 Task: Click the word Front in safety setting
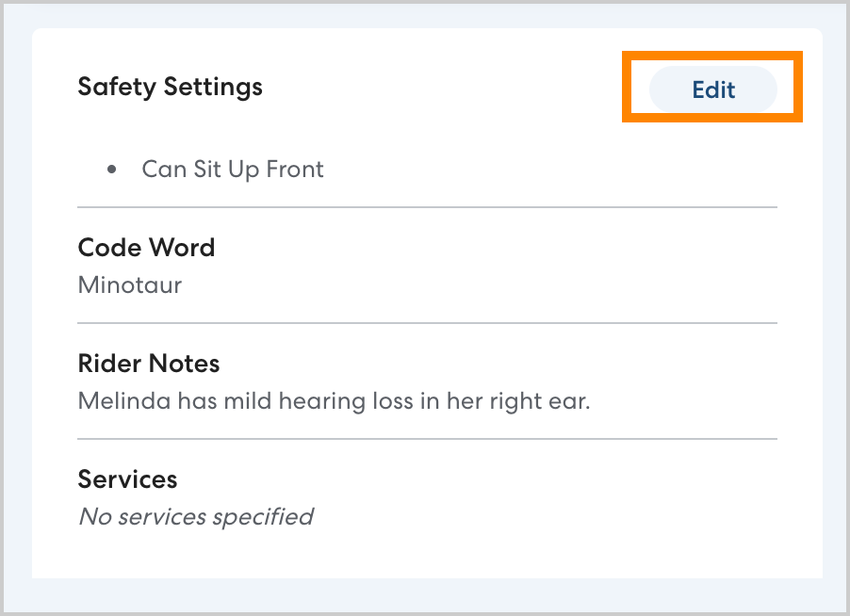tap(295, 170)
